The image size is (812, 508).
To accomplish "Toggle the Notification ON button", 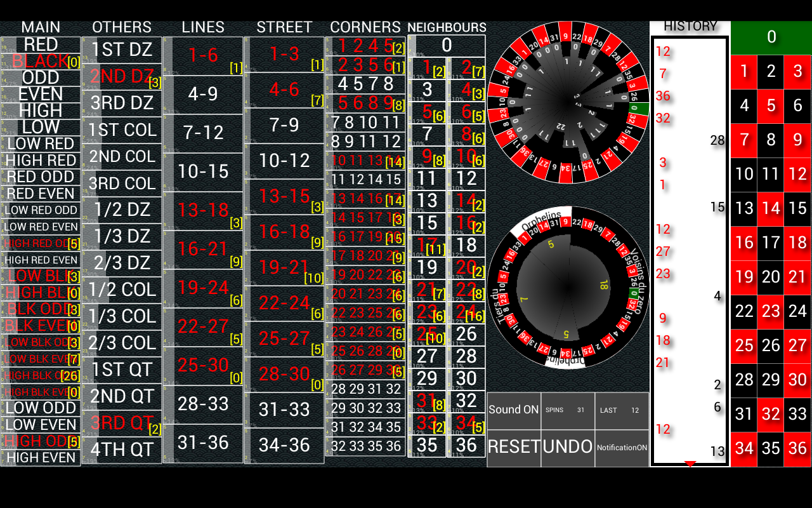I will pyautogui.click(x=622, y=448).
